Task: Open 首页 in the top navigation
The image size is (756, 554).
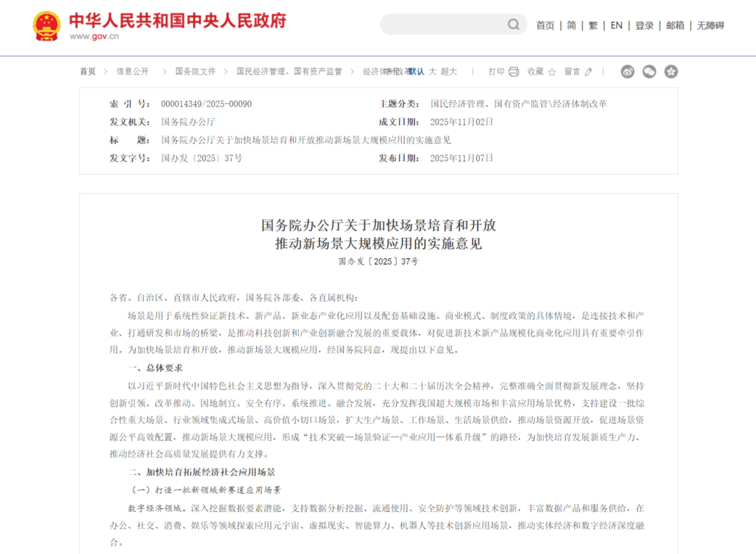Action: pos(545,25)
